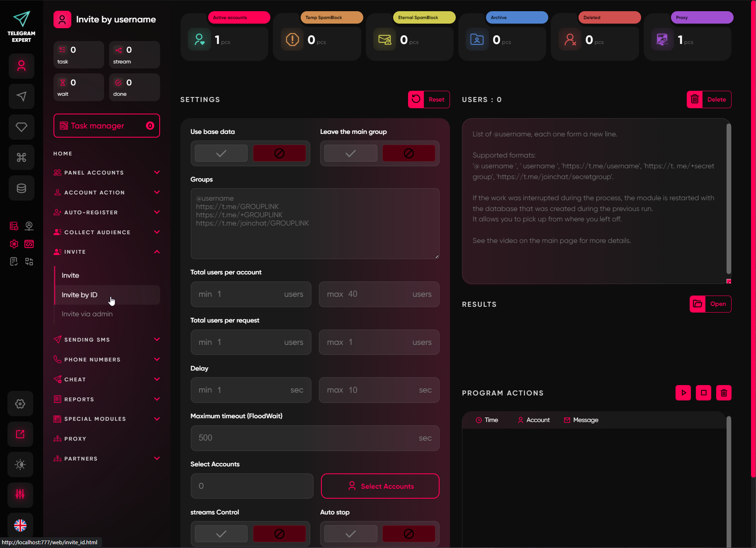Click the command symbol sidebar icon
756x548 pixels.
(x=21, y=158)
